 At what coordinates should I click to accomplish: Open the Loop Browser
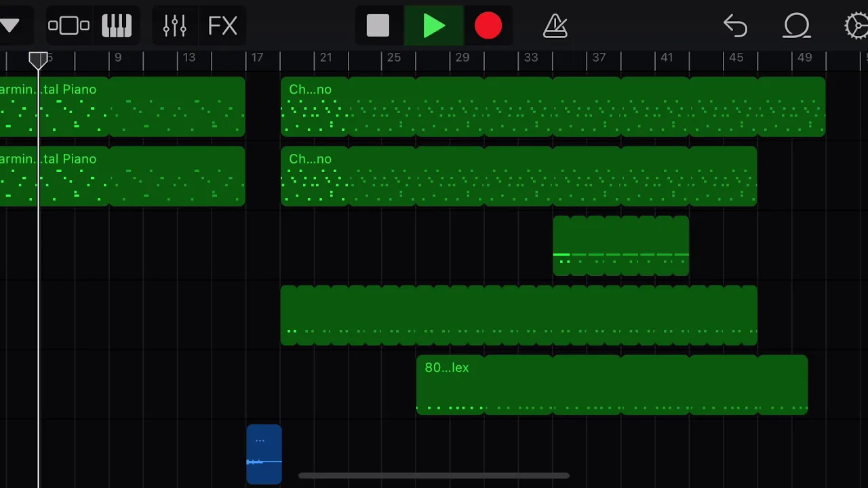pyautogui.click(x=797, y=26)
